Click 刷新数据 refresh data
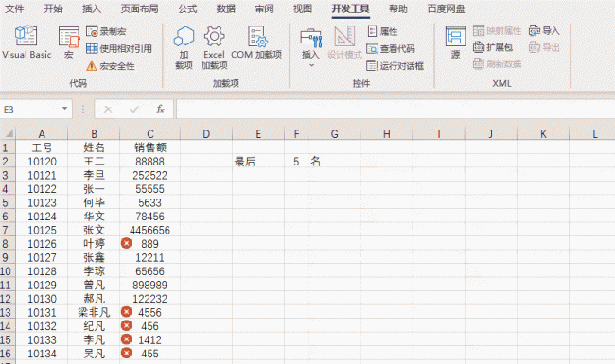The height and width of the screenshot is (364, 615). 497,63
